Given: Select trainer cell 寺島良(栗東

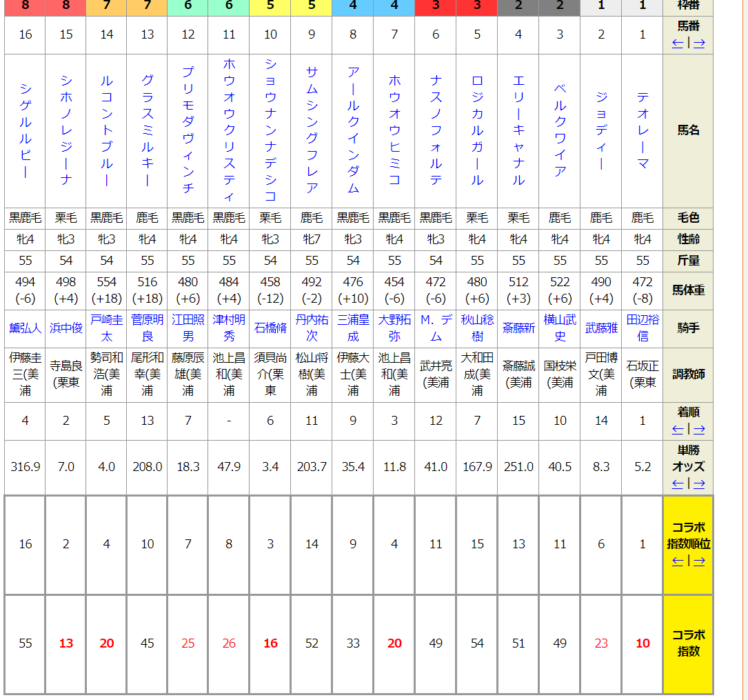Looking at the screenshot, I should click(x=65, y=374).
